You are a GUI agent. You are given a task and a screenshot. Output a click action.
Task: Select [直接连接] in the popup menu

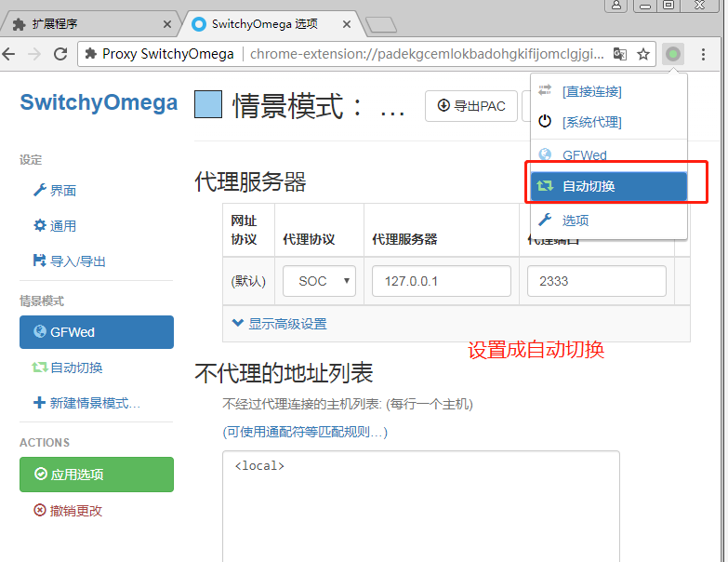tap(609, 91)
